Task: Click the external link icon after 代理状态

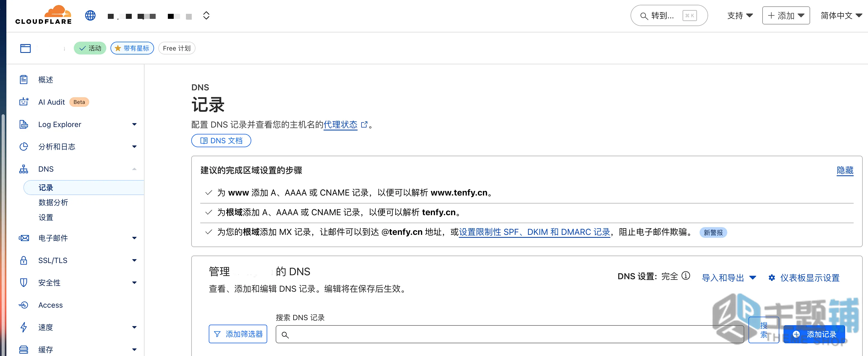Action: tap(364, 124)
